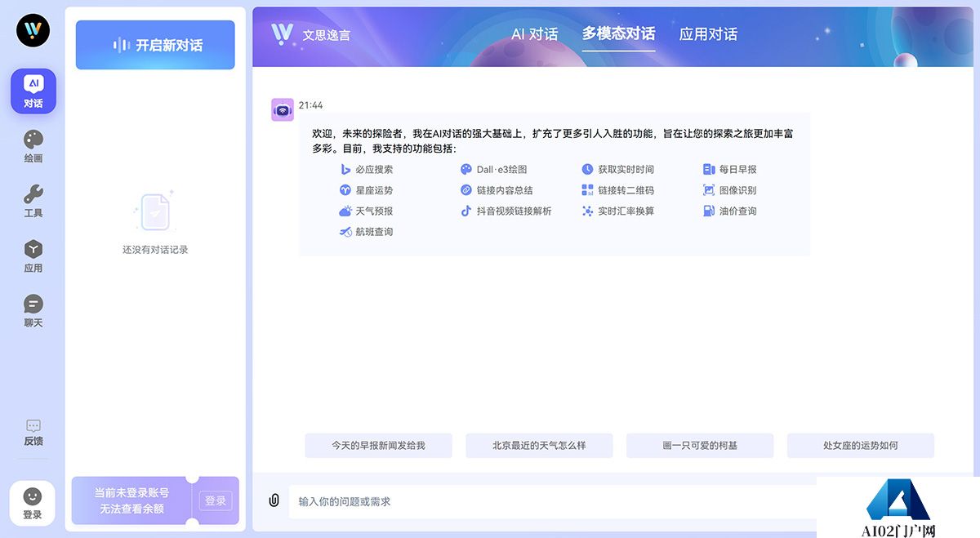Select the 链接内容总结 link icon

(466, 190)
